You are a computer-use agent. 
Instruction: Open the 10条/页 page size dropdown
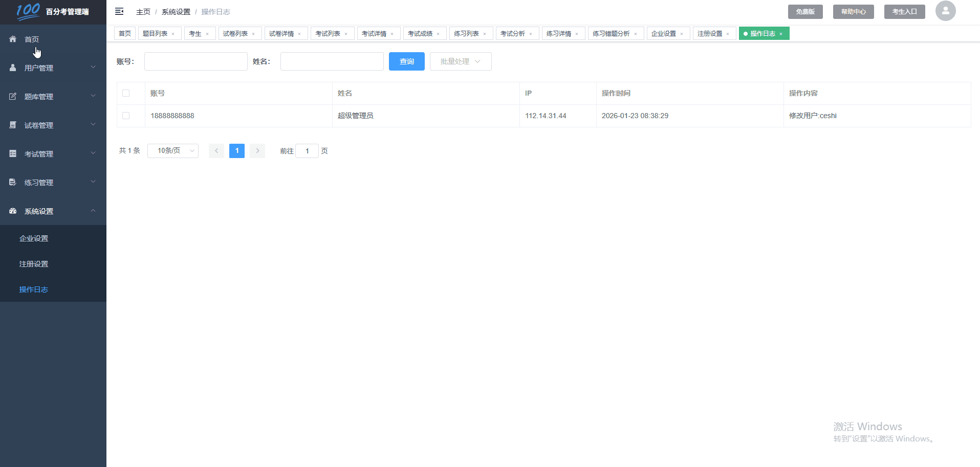pyautogui.click(x=172, y=150)
